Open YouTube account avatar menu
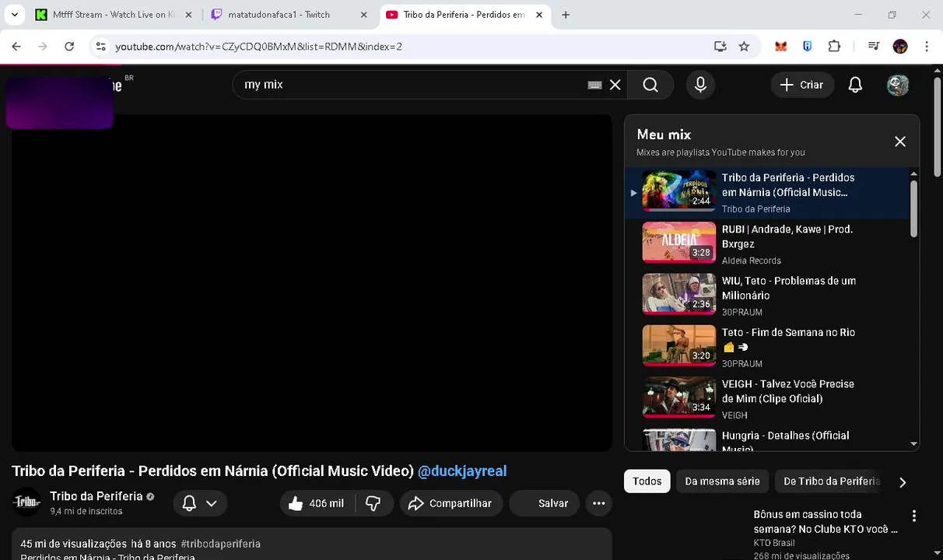This screenshot has width=943, height=560. (898, 85)
